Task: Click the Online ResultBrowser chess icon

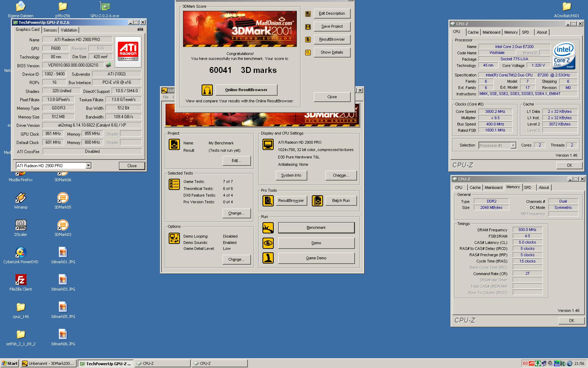Action: coord(207,90)
